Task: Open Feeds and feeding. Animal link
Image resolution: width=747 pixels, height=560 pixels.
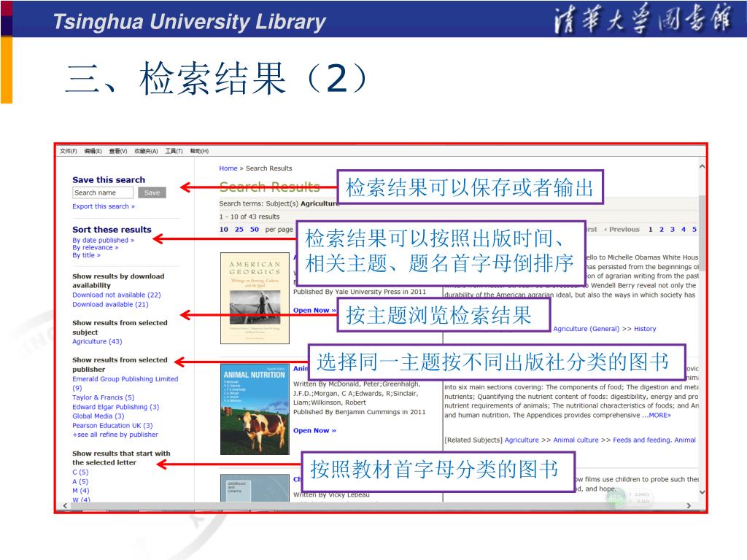Action: coord(654,440)
